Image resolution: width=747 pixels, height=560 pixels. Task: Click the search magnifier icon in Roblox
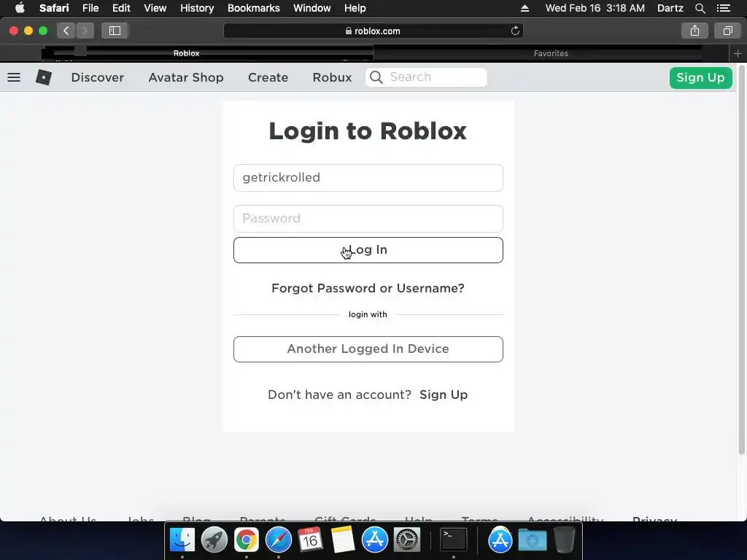[x=376, y=77]
